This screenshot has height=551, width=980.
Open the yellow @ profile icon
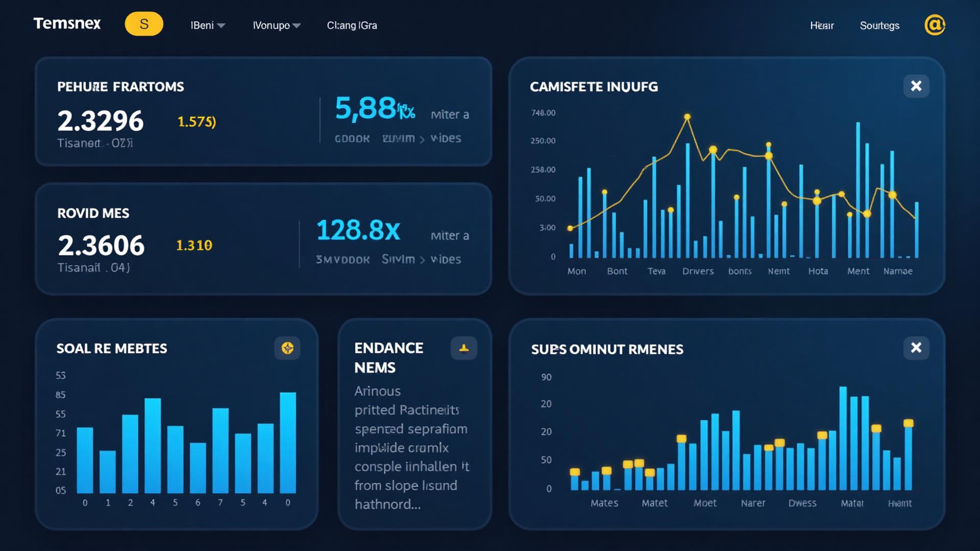pos(935,24)
